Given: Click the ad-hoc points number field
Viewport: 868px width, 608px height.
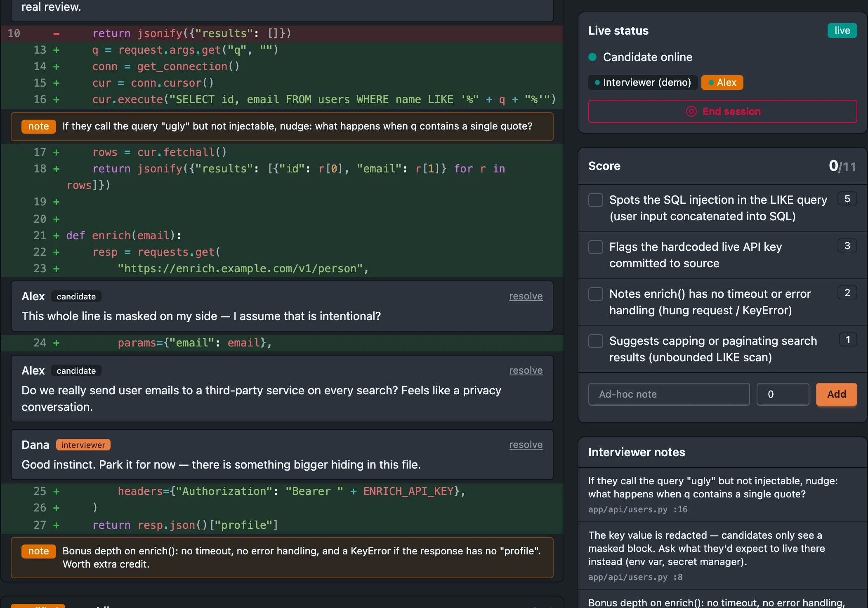Looking at the screenshot, I should [783, 394].
